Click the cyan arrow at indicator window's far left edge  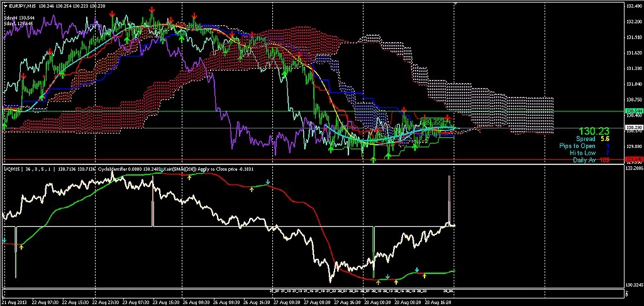(4, 239)
